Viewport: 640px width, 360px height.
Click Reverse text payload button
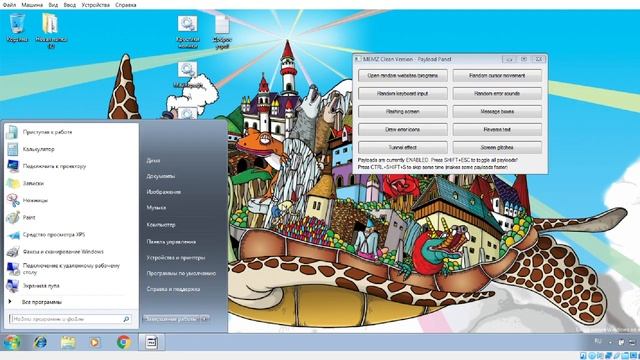click(497, 129)
